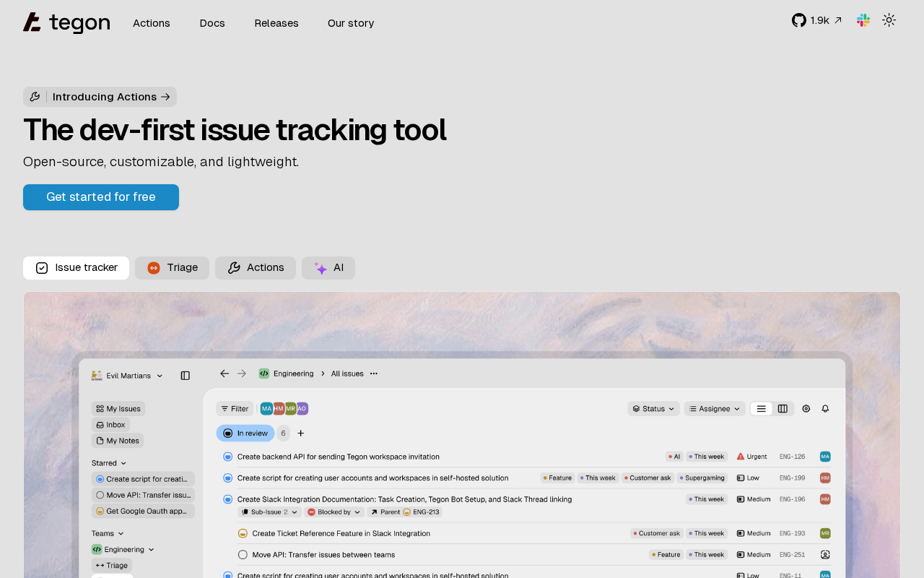Click the Customer ask label on ENG-199
This screenshot has height=578, width=924.
click(x=648, y=478)
